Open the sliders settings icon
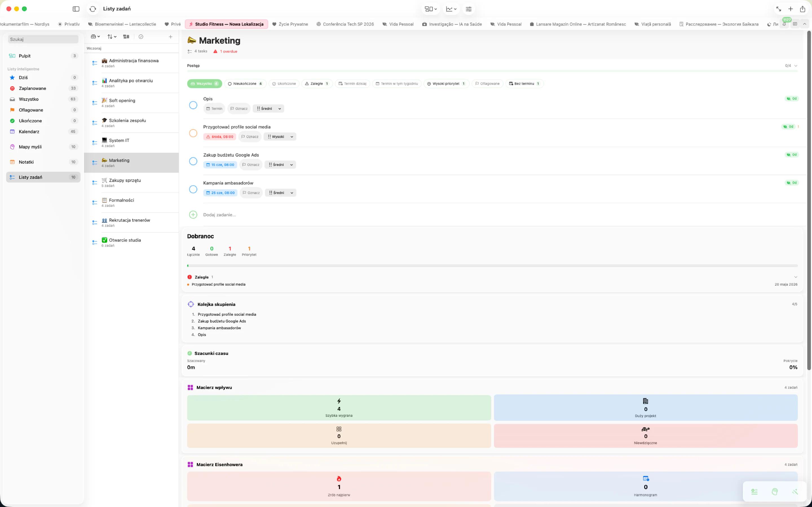This screenshot has height=507, width=812. (468, 9)
